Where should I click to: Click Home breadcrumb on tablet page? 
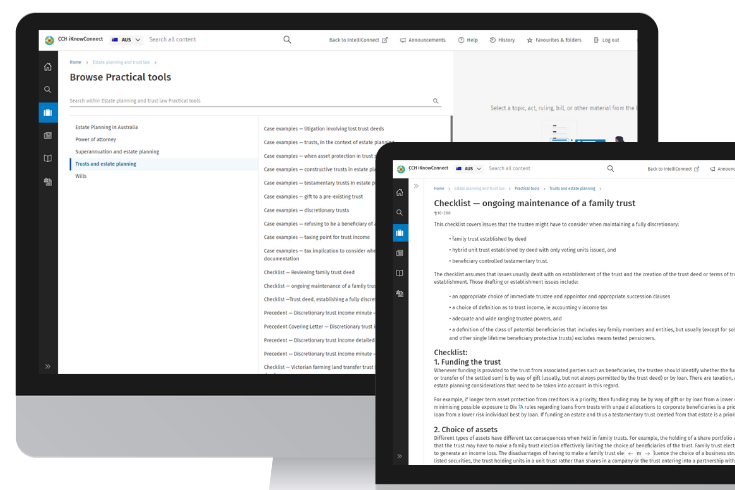coord(439,188)
